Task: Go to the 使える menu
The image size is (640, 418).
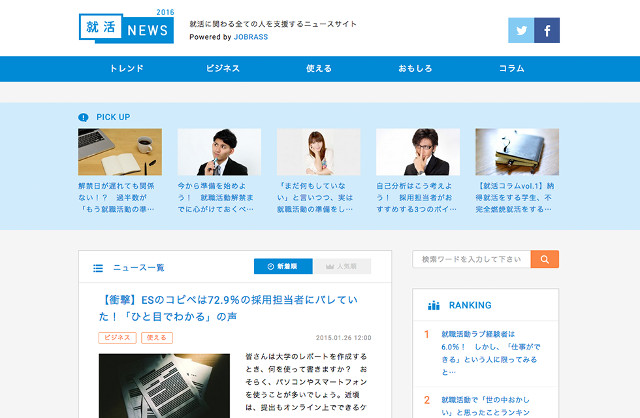Action: click(319, 69)
